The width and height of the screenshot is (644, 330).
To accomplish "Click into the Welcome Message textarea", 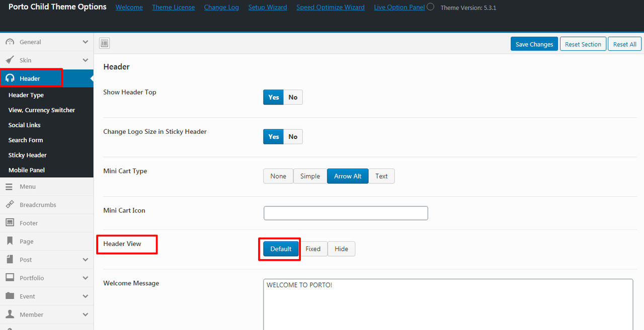I will click(x=448, y=304).
